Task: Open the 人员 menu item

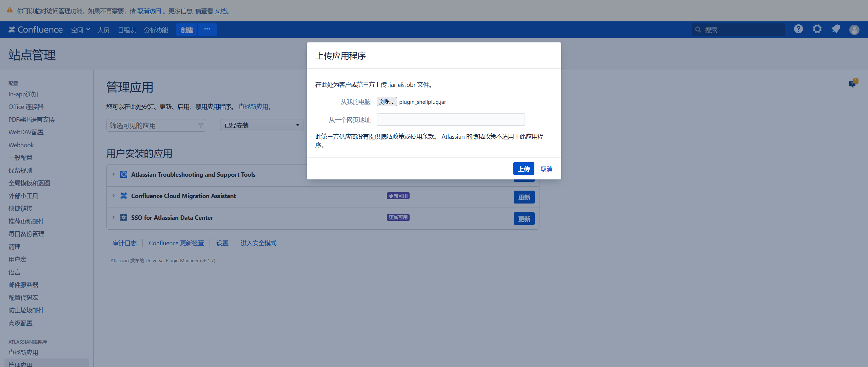Action: tap(103, 30)
